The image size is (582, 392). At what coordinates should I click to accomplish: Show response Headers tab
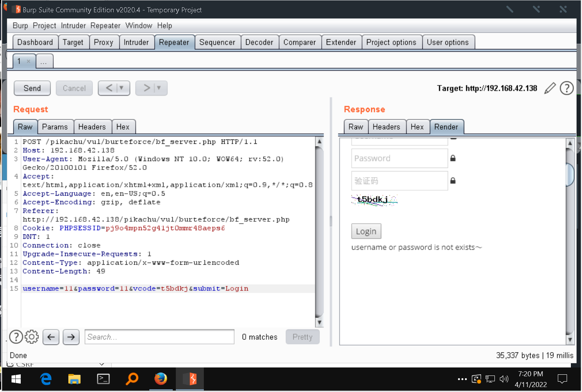point(387,127)
